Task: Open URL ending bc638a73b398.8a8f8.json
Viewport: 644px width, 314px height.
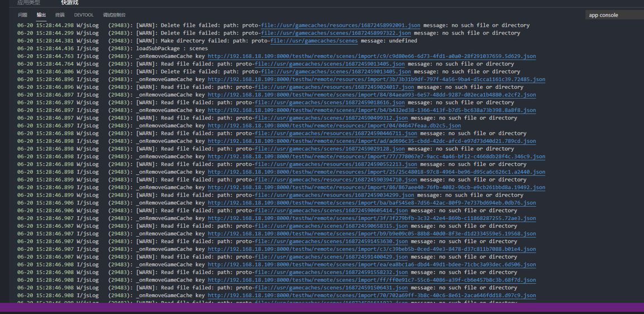Action: 371,110
